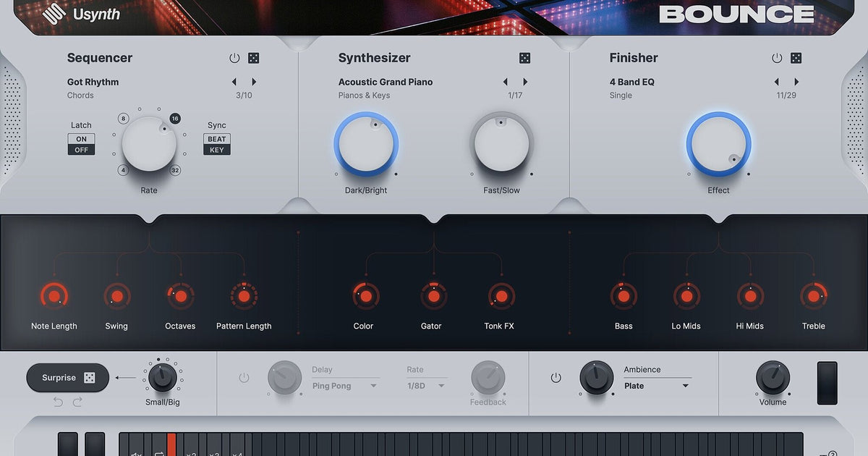Image resolution: width=868 pixels, height=456 pixels.
Task: Go to previous Sequencer preset arrow
Action: pyautogui.click(x=234, y=82)
